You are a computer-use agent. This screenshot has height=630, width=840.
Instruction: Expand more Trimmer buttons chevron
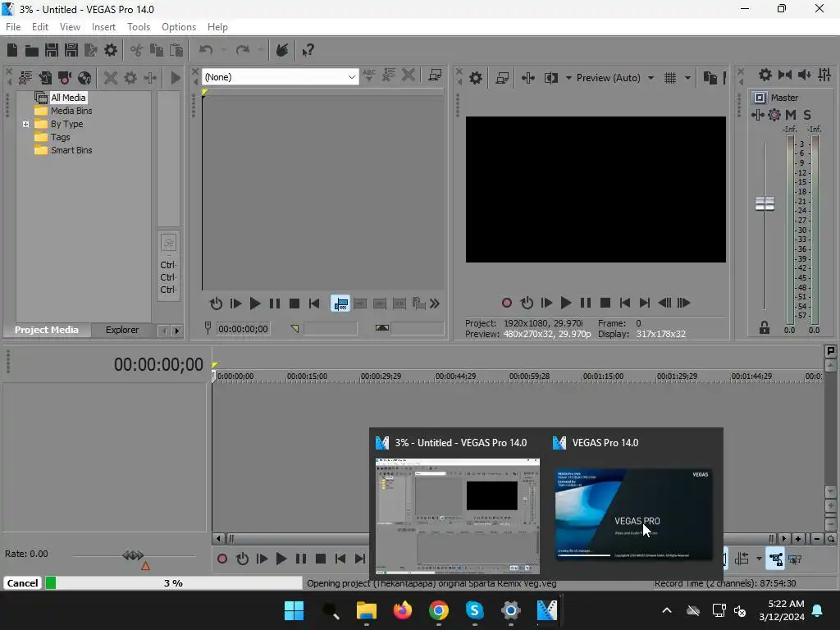pyautogui.click(x=435, y=304)
